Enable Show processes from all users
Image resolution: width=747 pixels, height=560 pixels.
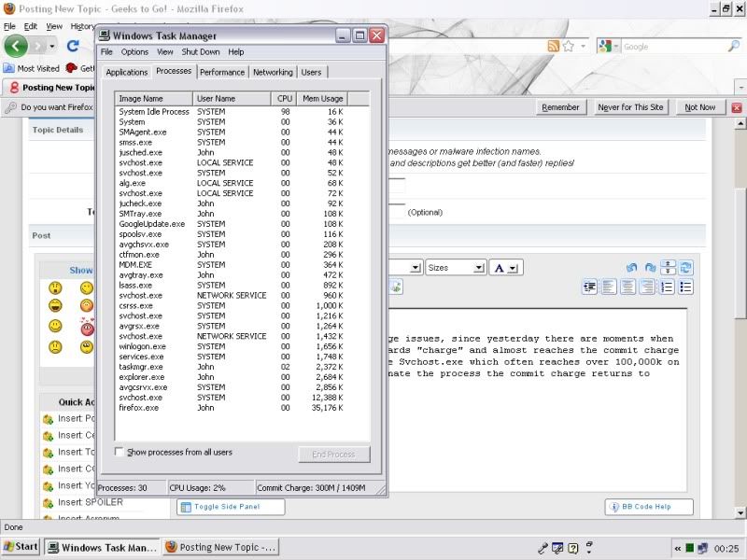click(120, 452)
